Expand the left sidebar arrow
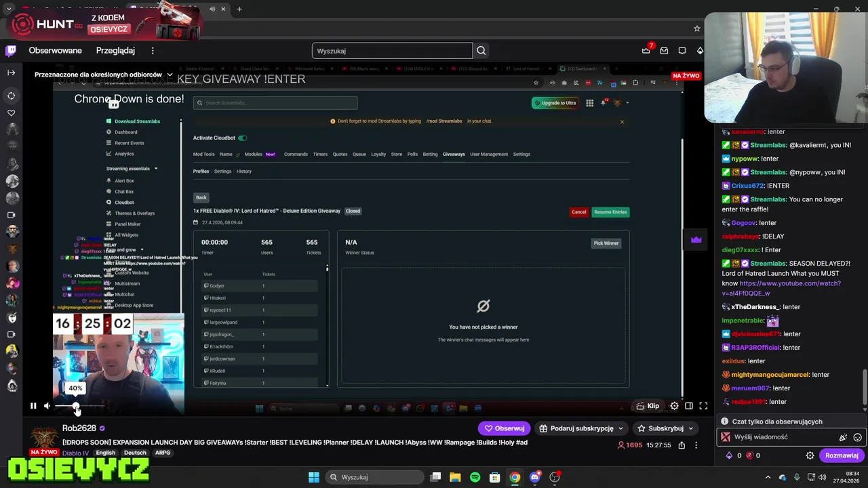The width and height of the screenshot is (868, 488). [x=11, y=73]
